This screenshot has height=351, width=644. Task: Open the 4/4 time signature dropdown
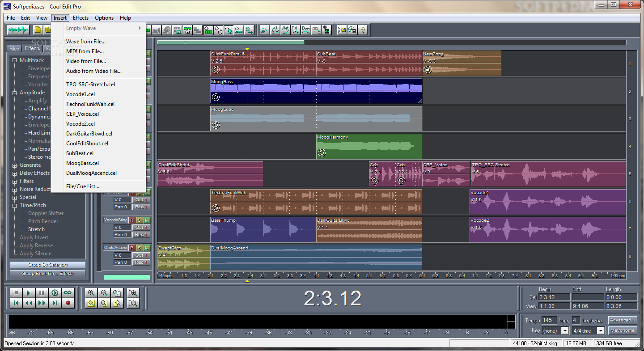click(601, 330)
